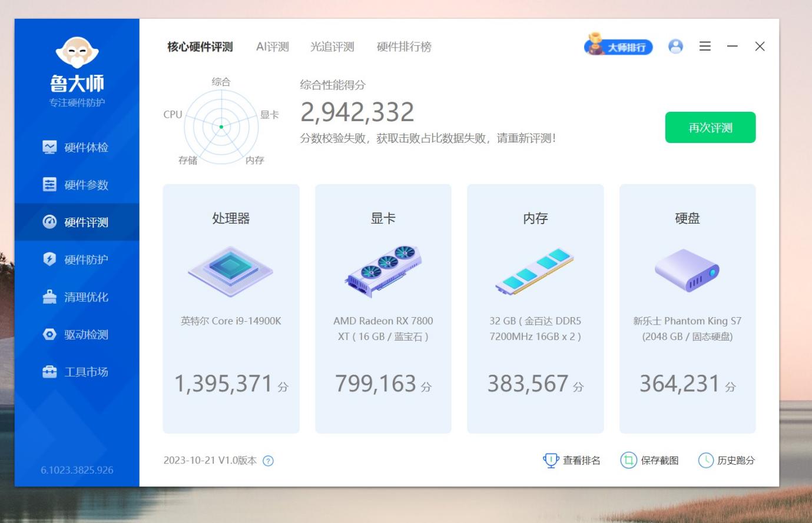Click the 大师排行 trophy badge
Image resolution: width=812 pixels, height=523 pixels.
[x=618, y=45]
